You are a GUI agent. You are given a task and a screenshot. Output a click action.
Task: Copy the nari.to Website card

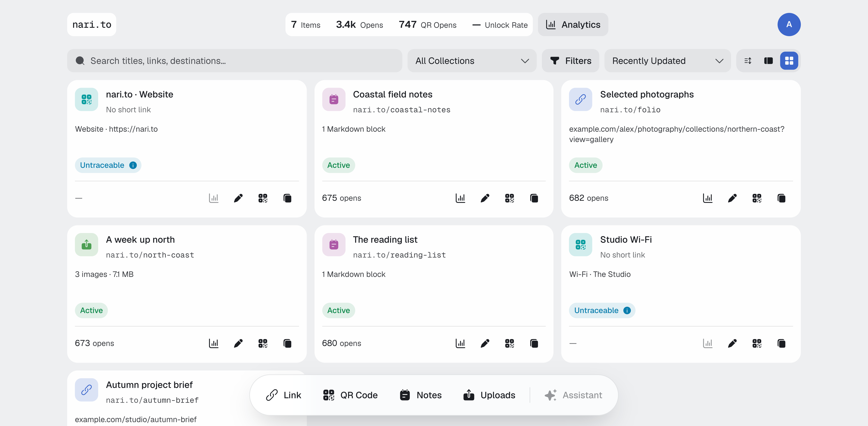[287, 198]
